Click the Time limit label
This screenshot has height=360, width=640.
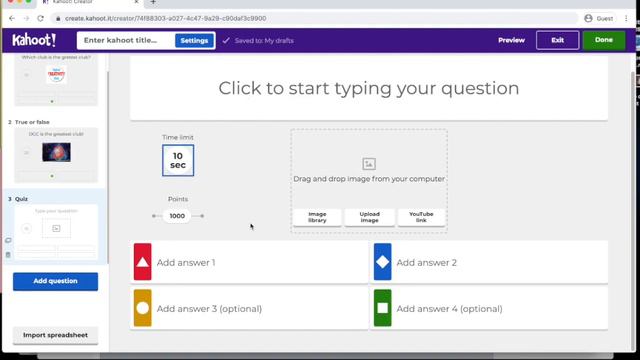(178, 137)
